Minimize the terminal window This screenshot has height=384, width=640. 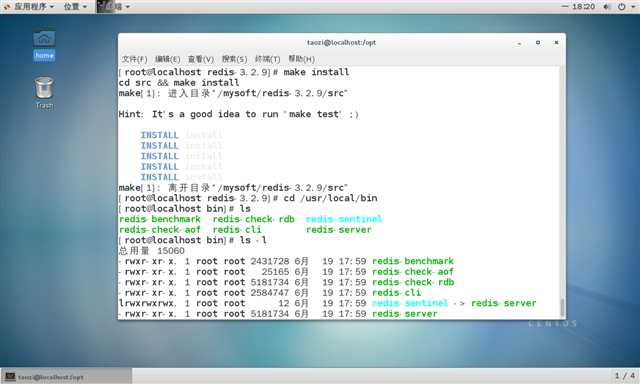(519, 43)
